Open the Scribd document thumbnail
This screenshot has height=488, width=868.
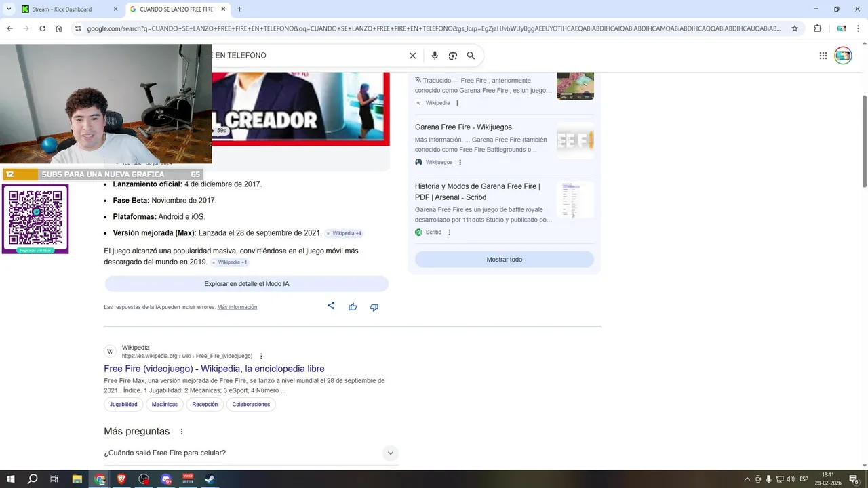(x=575, y=200)
